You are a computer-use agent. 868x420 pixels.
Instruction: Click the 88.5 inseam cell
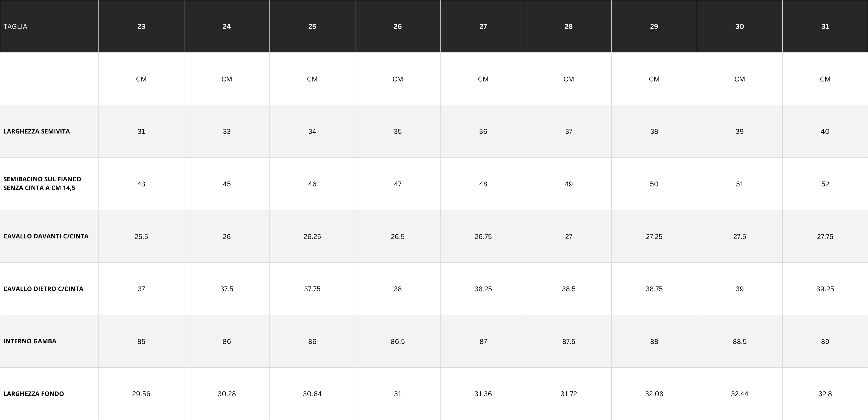coord(740,341)
